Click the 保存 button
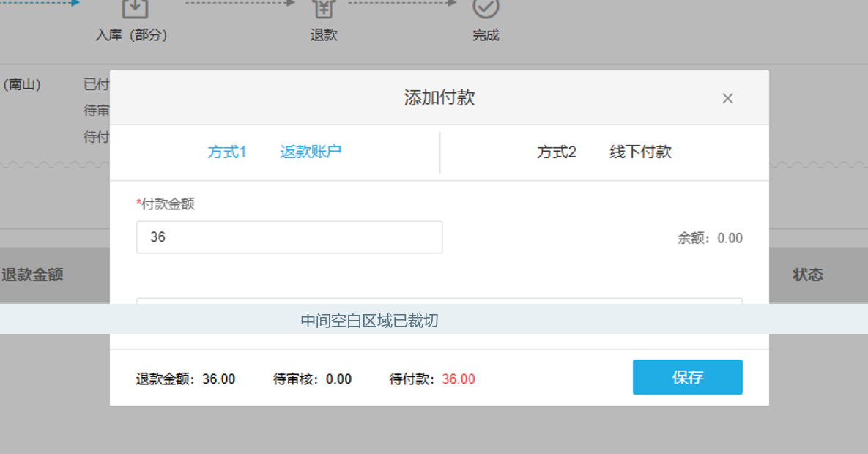This screenshot has width=868, height=454. tap(688, 377)
